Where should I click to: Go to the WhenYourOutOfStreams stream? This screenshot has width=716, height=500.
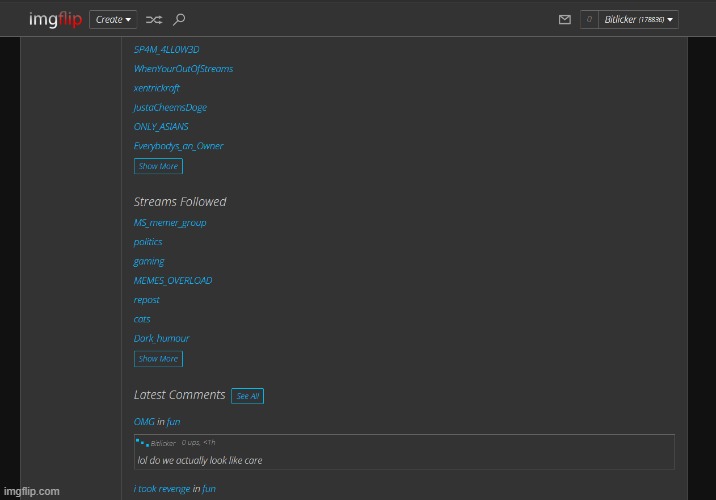pos(183,69)
